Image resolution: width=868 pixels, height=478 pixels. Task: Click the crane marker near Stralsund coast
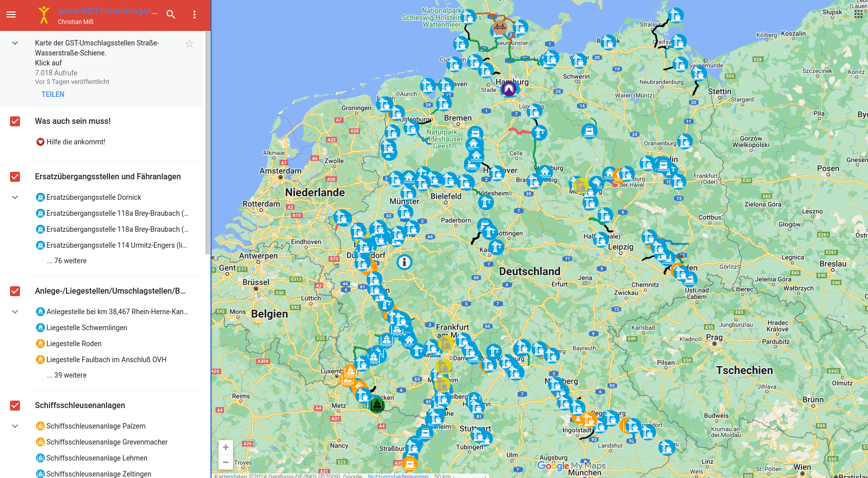(676, 15)
